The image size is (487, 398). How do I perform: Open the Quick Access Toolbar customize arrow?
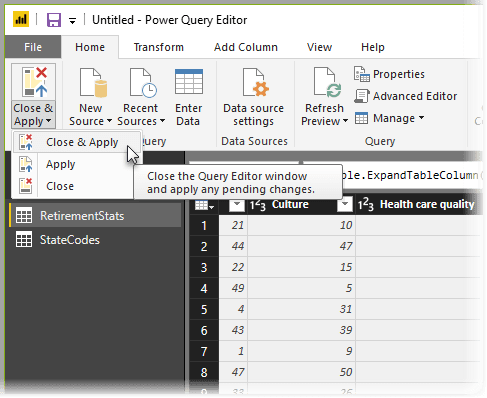tap(72, 21)
